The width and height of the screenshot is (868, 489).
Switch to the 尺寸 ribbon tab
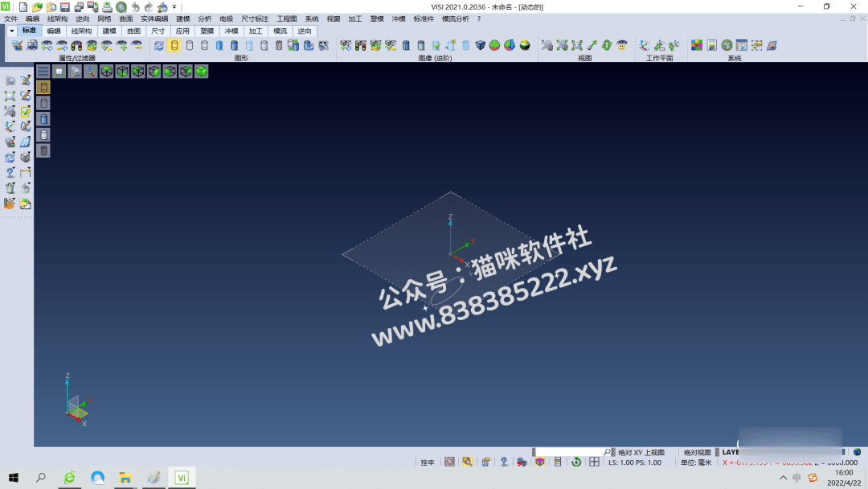pyautogui.click(x=158, y=31)
